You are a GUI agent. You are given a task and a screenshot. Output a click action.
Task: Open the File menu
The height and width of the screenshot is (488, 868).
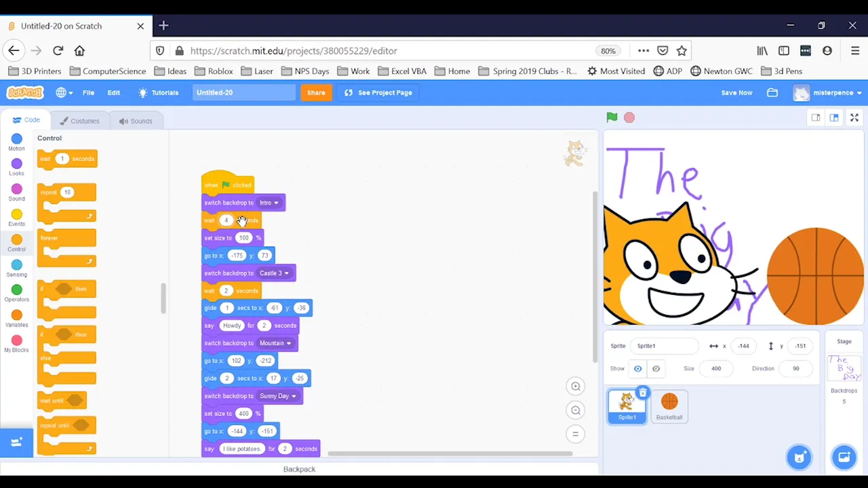click(x=88, y=93)
